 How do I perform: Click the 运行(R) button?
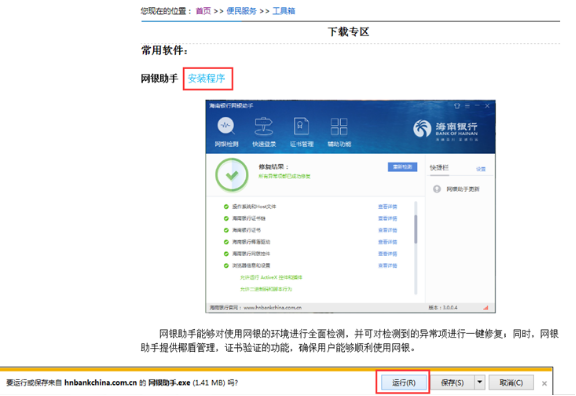tap(404, 382)
